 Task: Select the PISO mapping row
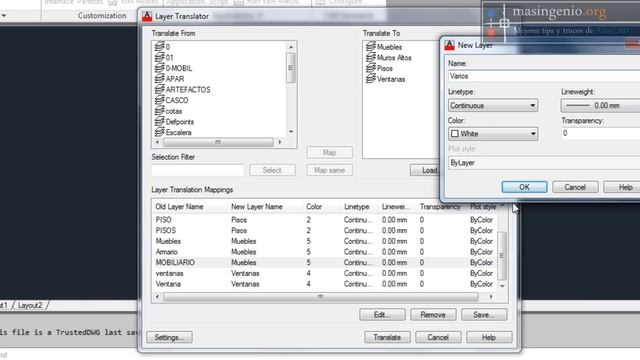pos(325,220)
